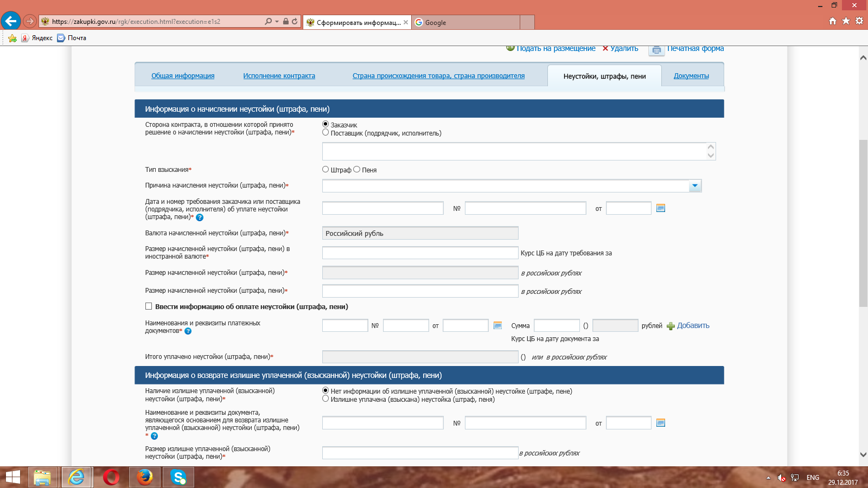Switch to Исполнение контракта tab

click(x=279, y=76)
